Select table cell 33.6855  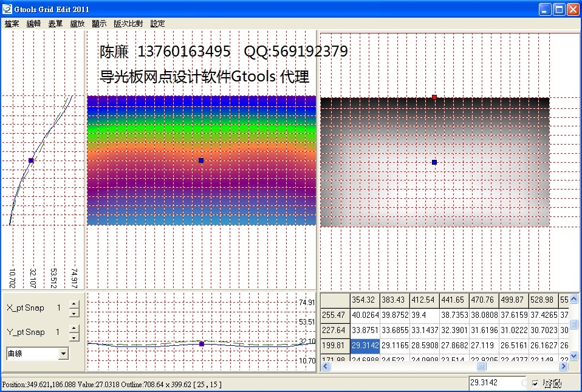tap(395, 331)
